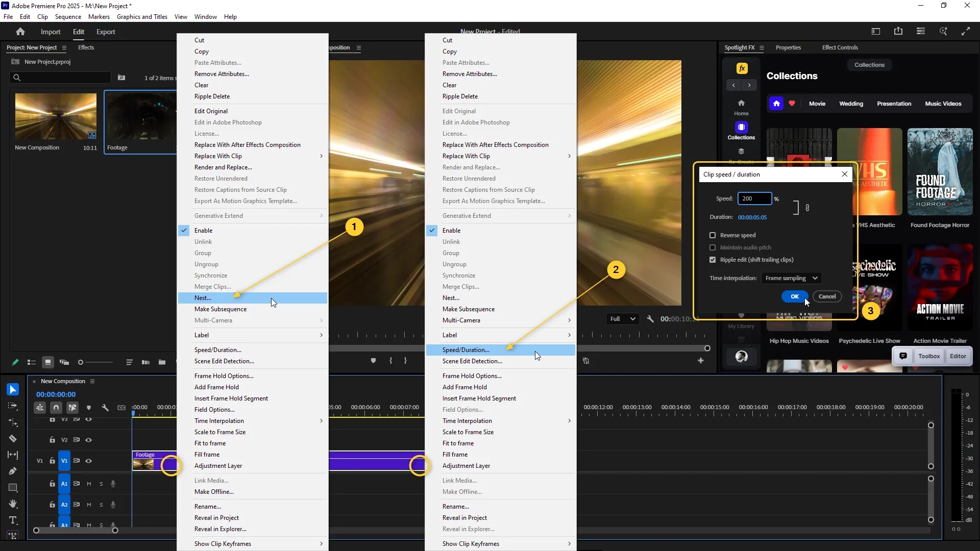Click the Spotlight FX yellow fx logo

point(742,68)
